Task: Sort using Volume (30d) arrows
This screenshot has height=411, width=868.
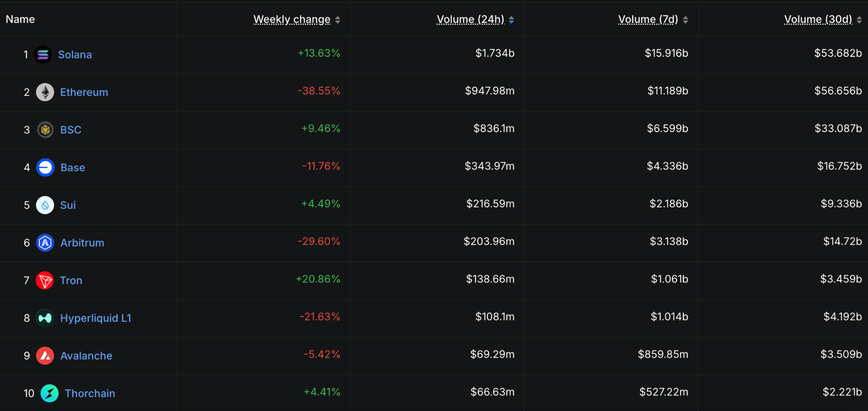Action: click(x=859, y=20)
